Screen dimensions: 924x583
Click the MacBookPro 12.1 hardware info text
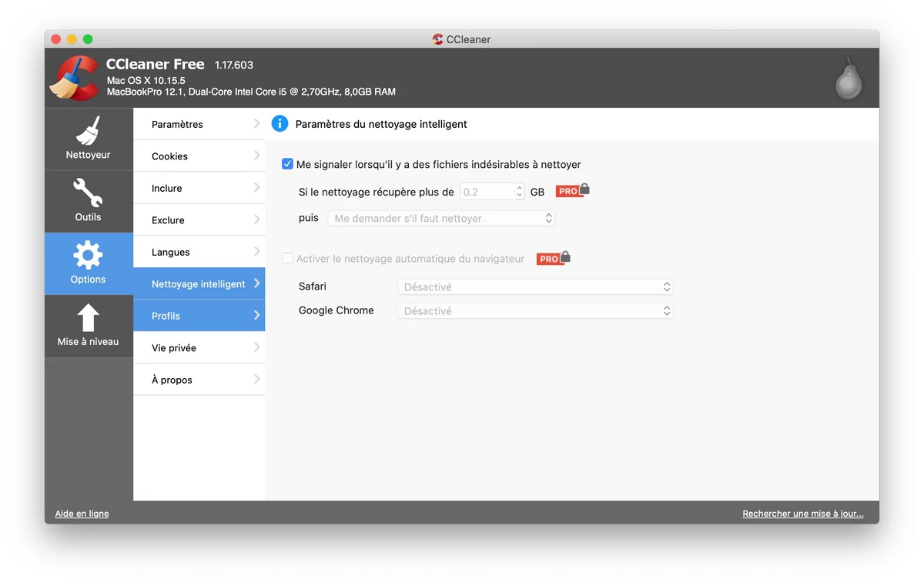(251, 92)
